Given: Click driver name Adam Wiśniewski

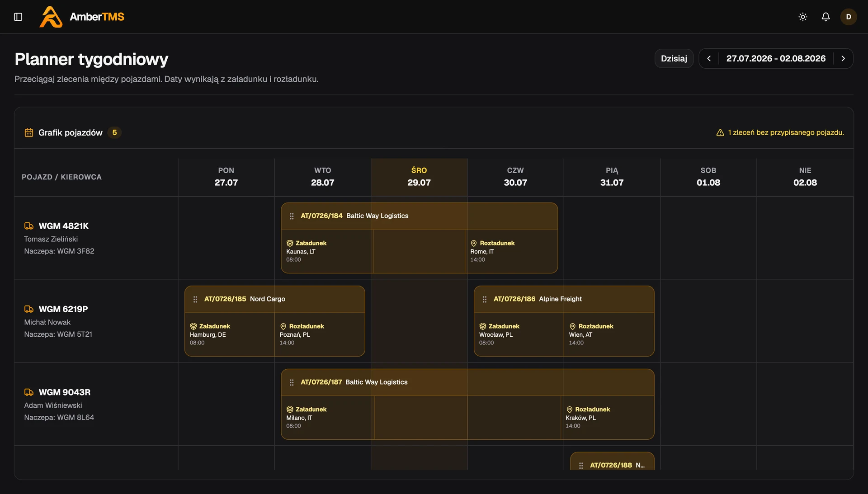Looking at the screenshot, I should pyautogui.click(x=53, y=405).
